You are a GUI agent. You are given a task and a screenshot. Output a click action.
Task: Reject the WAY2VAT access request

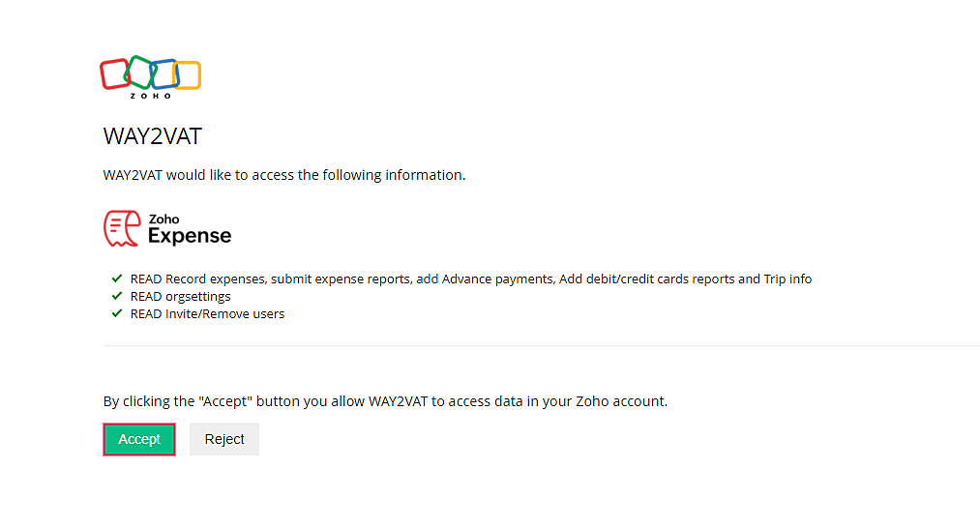coord(224,439)
